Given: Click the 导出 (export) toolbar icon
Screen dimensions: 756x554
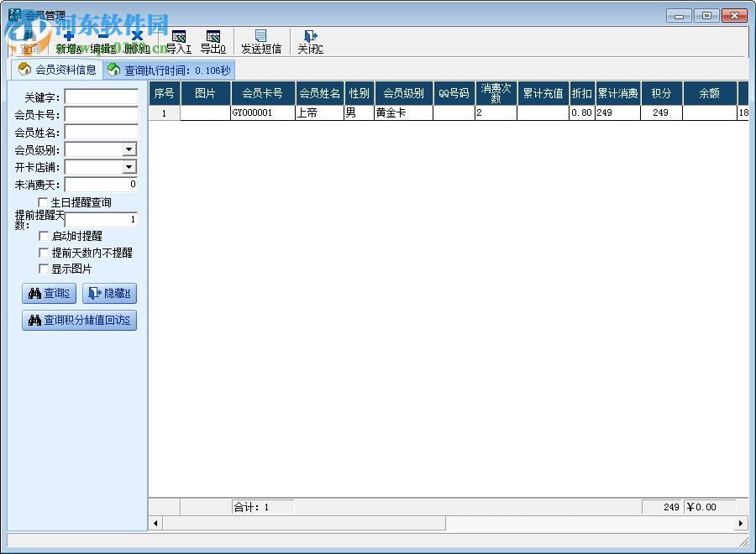Looking at the screenshot, I should [x=213, y=42].
